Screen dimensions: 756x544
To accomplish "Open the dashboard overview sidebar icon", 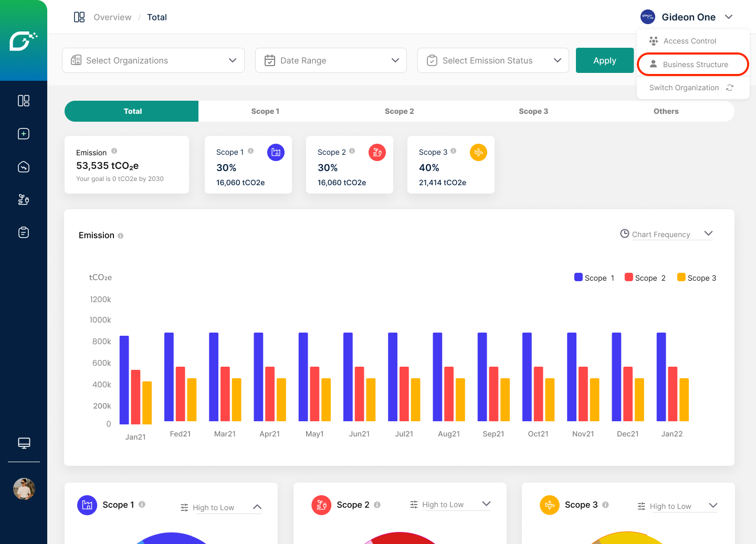I will (x=24, y=101).
